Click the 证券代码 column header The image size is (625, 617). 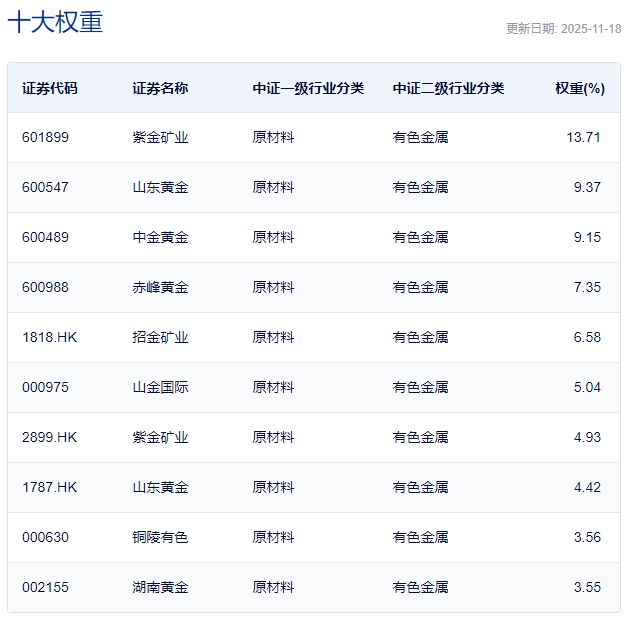click(49, 88)
